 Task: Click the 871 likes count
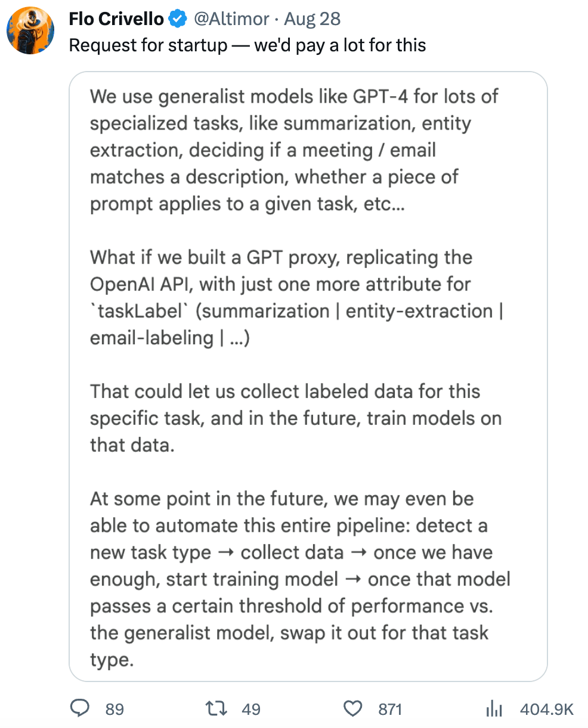[x=390, y=709]
